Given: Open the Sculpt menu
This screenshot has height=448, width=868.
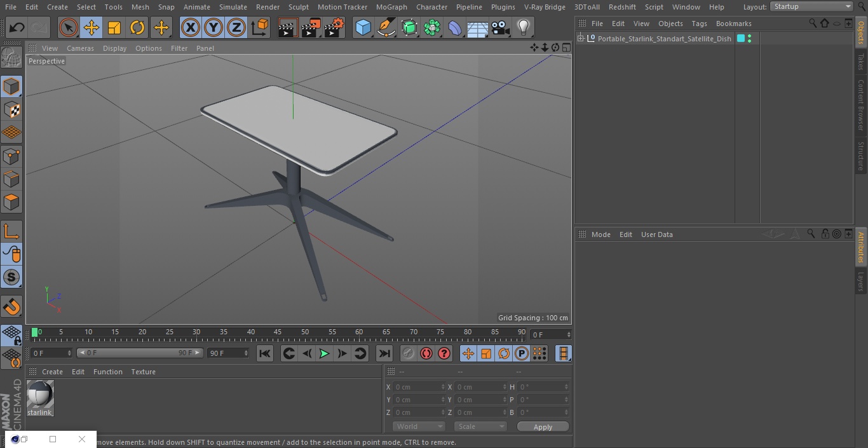Looking at the screenshot, I should point(298,7).
